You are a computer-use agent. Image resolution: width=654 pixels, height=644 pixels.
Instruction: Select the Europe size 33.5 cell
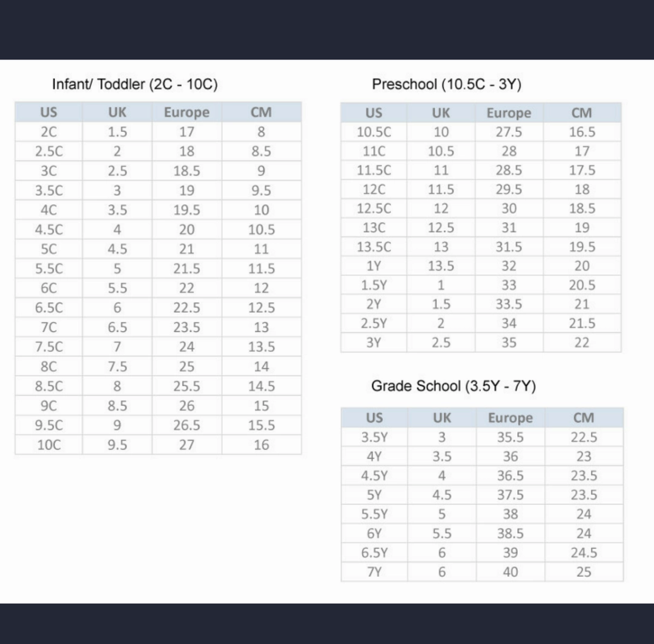pos(509,304)
